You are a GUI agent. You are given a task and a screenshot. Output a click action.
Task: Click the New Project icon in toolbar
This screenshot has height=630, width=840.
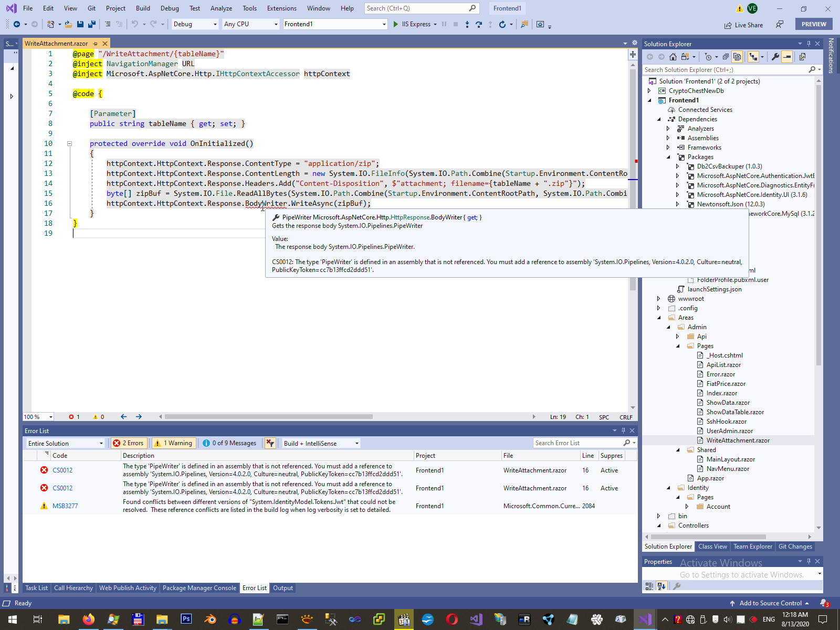click(x=51, y=24)
